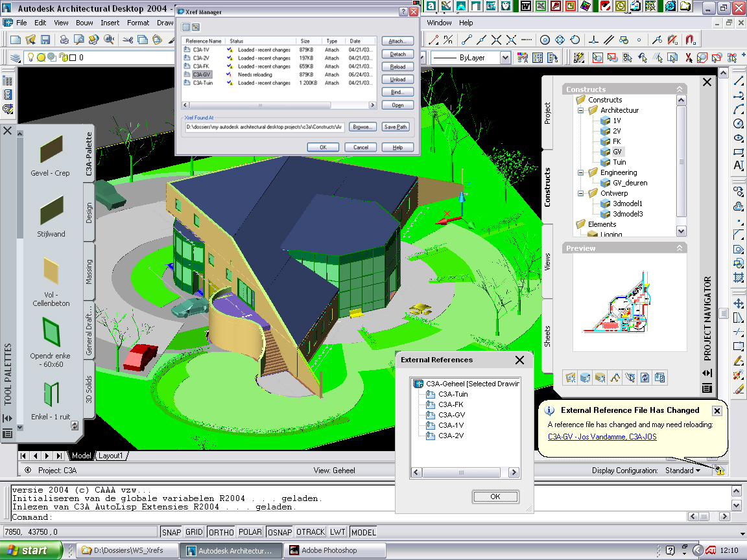Toggle layer 0 on/off lightbulb

tap(31, 58)
